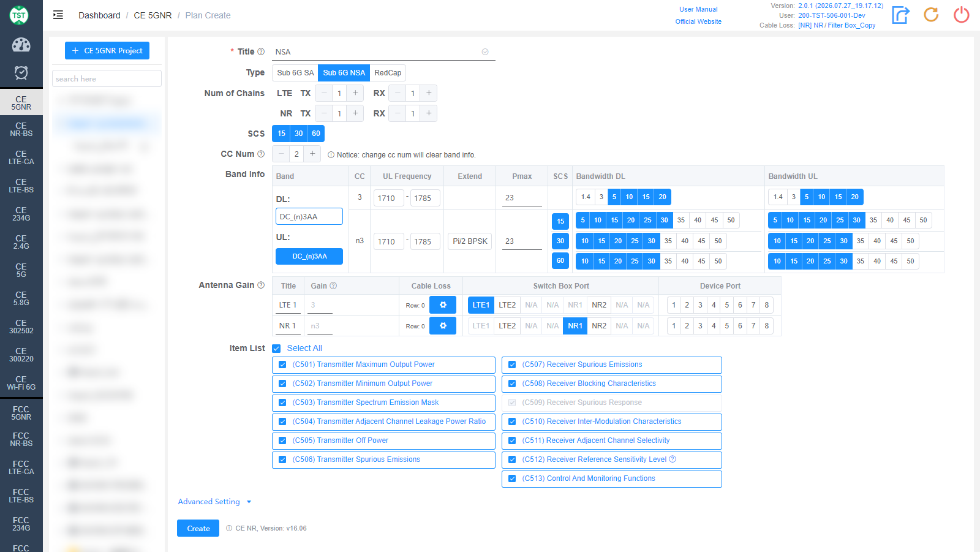Expand the Advanced Setting section
Viewport: 980px width, 552px height.
coord(215,502)
